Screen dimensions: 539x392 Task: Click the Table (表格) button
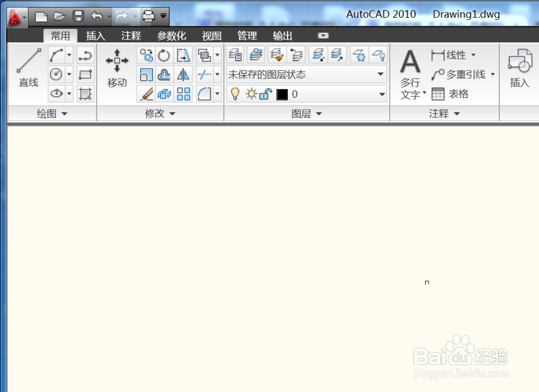(450, 94)
